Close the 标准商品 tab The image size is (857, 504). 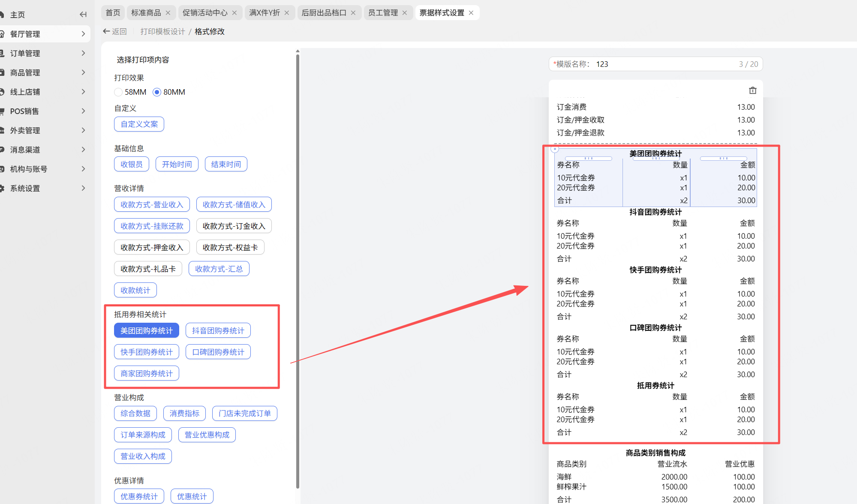coord(168,13)
